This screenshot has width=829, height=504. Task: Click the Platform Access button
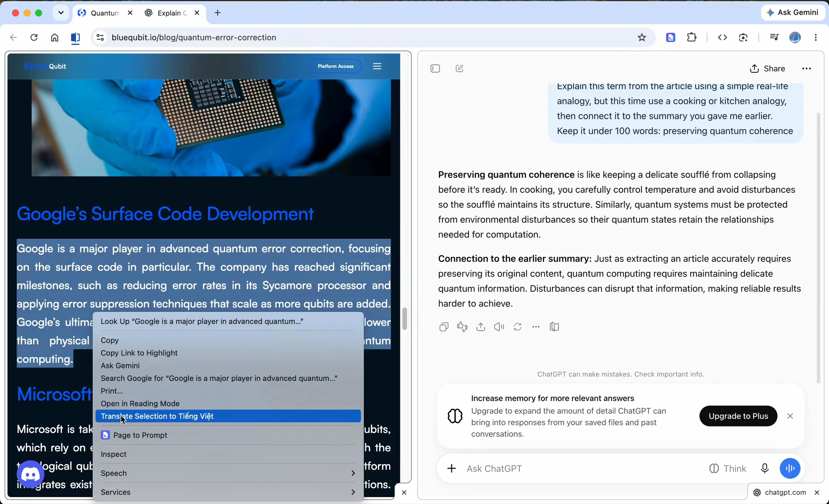(335, 66)
